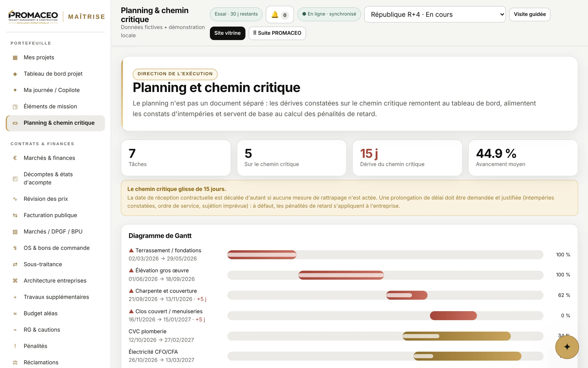Click the Mes projets grid icon

click(x=15, y=58)
